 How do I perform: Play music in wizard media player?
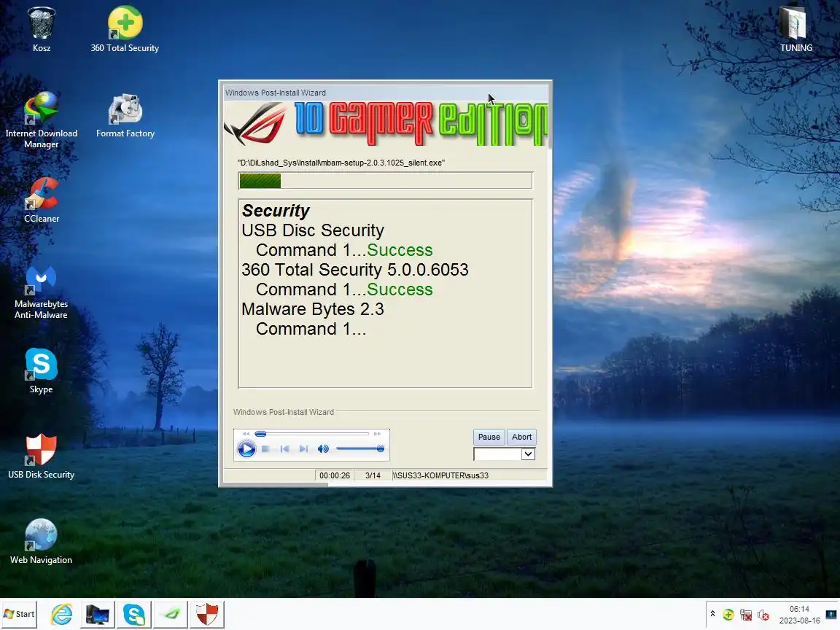[246, 448]
